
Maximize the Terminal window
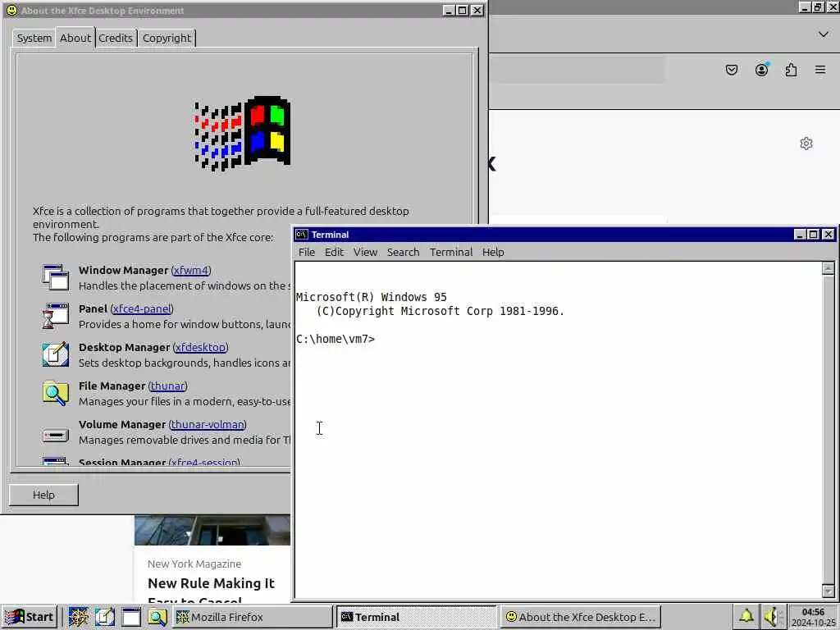(813, 235)
